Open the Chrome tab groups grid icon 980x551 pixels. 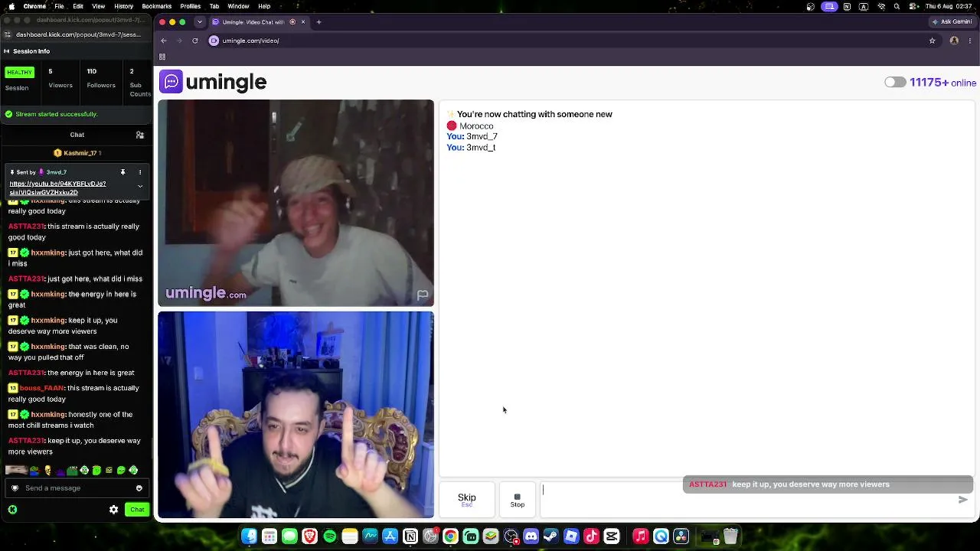point(162,57)
